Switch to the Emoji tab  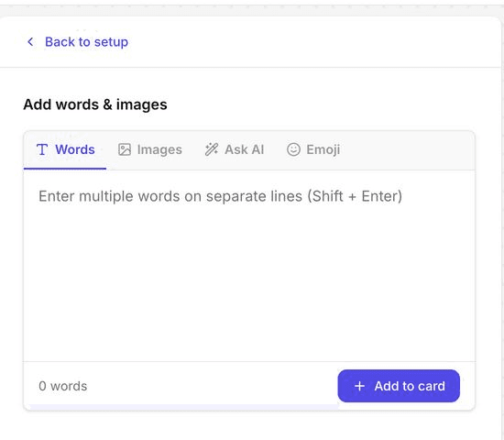pyautogui.click(x=313, y=149)
